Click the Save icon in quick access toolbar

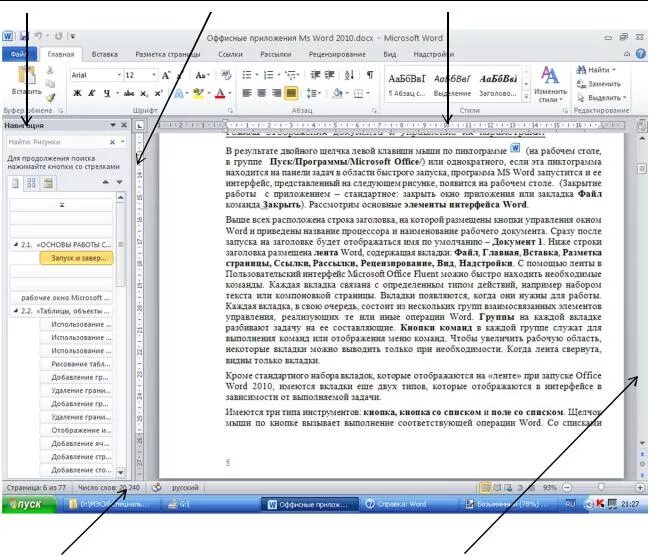(24, 36)
